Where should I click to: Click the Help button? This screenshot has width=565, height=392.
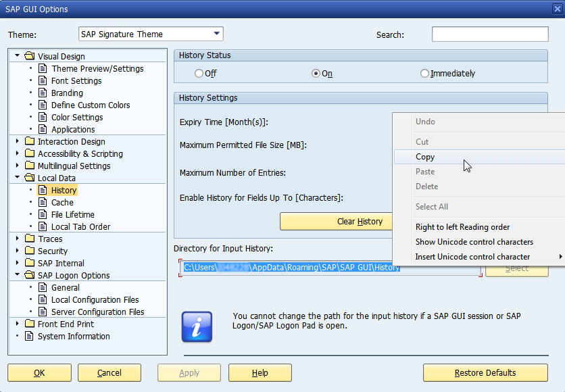[x=260, y=372]
